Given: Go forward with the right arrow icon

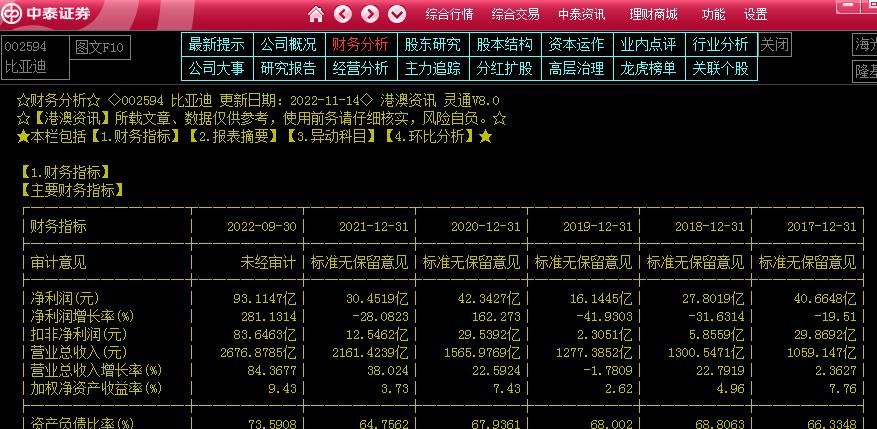Looking at the screenshot, I should (x=370, y=14).
